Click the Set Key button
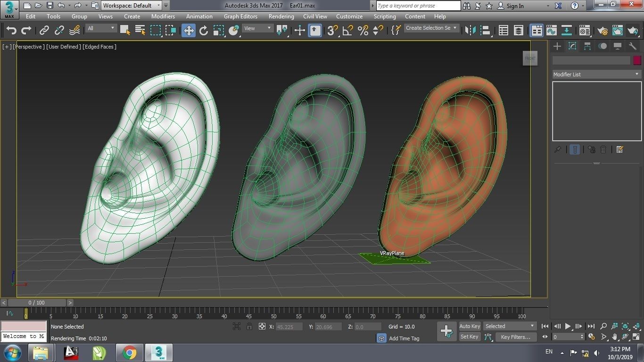 [470, 337]
